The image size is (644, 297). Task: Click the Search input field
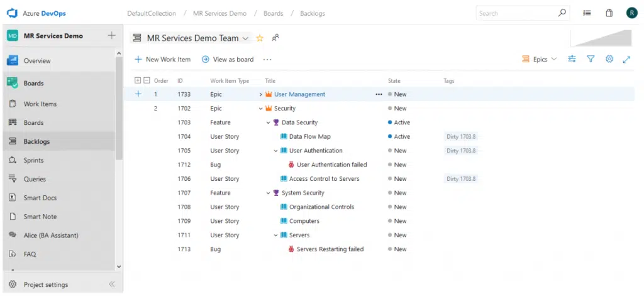click(x=516, y=13)
